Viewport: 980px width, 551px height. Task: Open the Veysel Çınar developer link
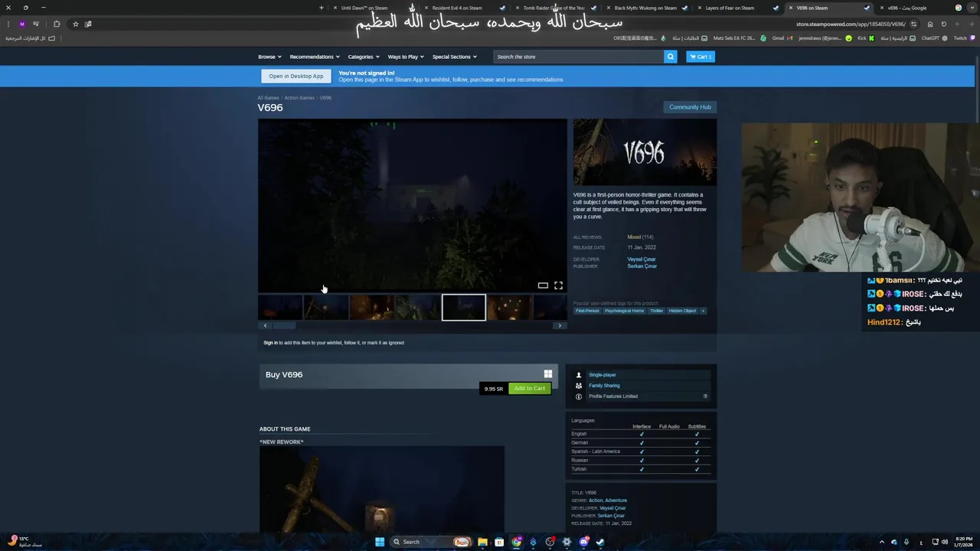[642, 259]
